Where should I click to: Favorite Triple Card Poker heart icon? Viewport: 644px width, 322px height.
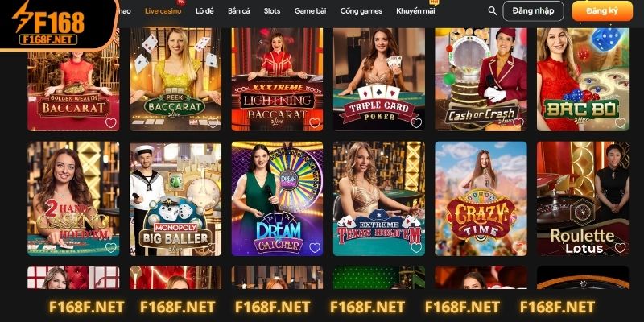416,123
